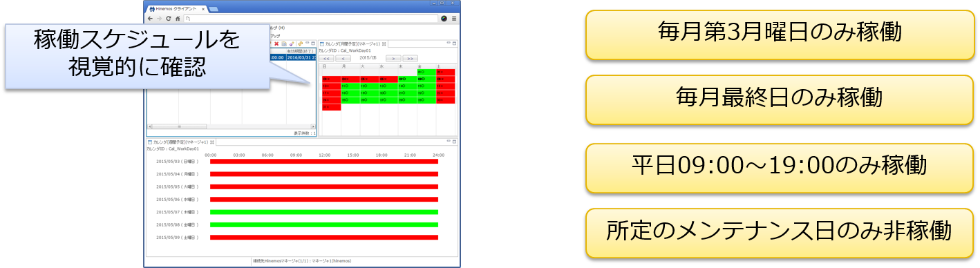Jump back a year with << button

(x=327, y=59)
